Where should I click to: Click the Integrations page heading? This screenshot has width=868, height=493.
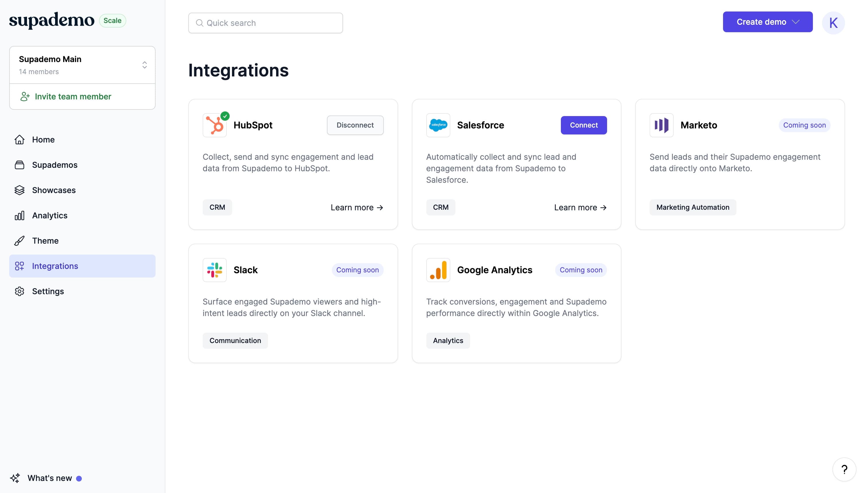pyautogui.click(x=239, y=70)
